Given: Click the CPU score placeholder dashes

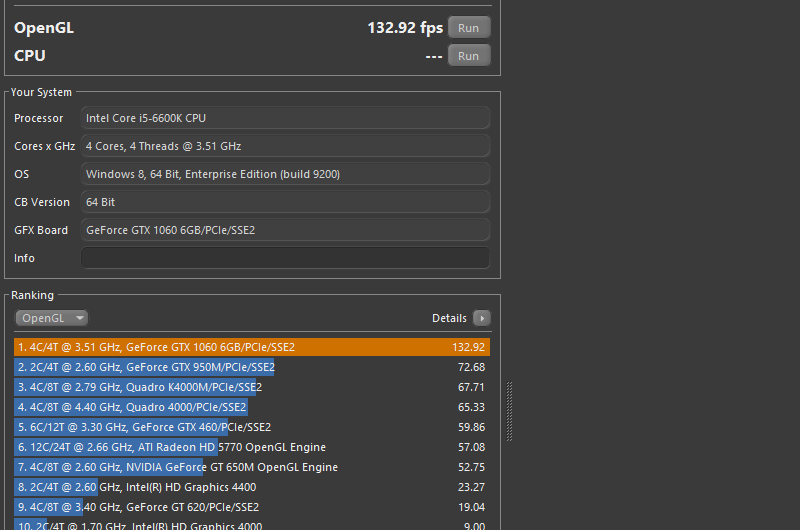Looking at the screenshot, I should coord(434,56).
